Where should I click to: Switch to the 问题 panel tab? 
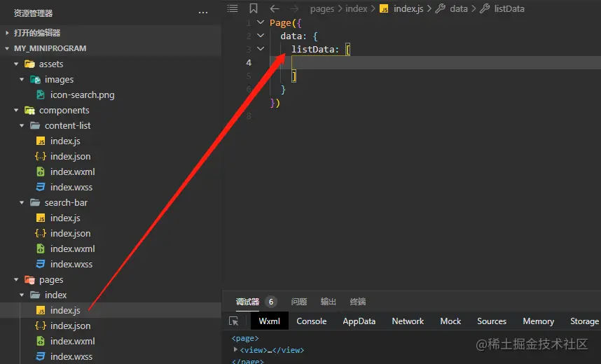tap(299, 302)
